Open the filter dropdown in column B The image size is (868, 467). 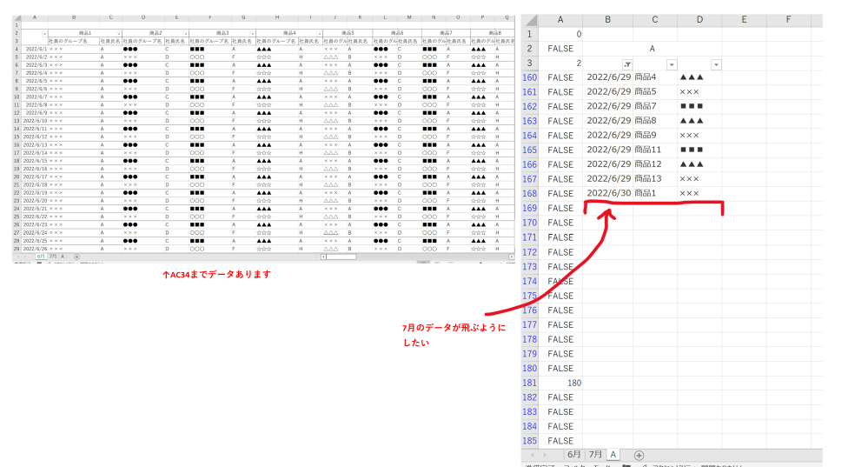627,65
